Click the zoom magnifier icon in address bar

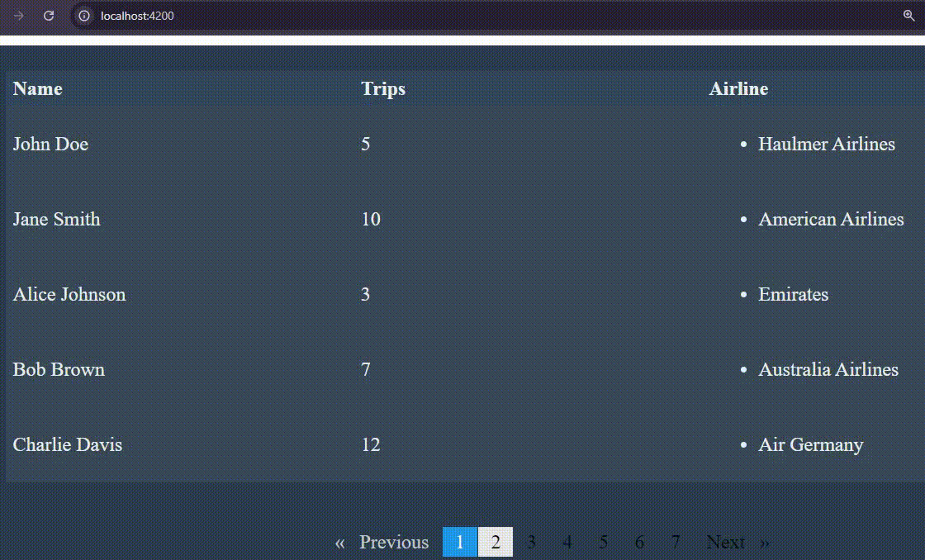click(x=908, y=16)
